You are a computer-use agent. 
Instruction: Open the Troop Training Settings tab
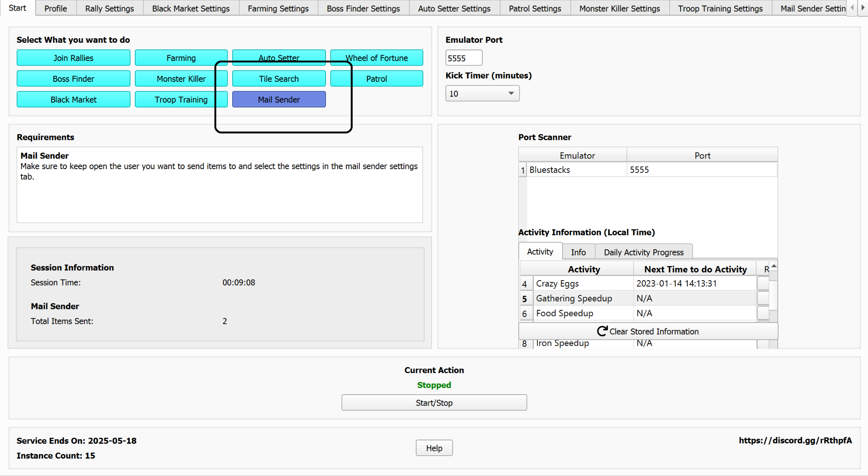720,8
